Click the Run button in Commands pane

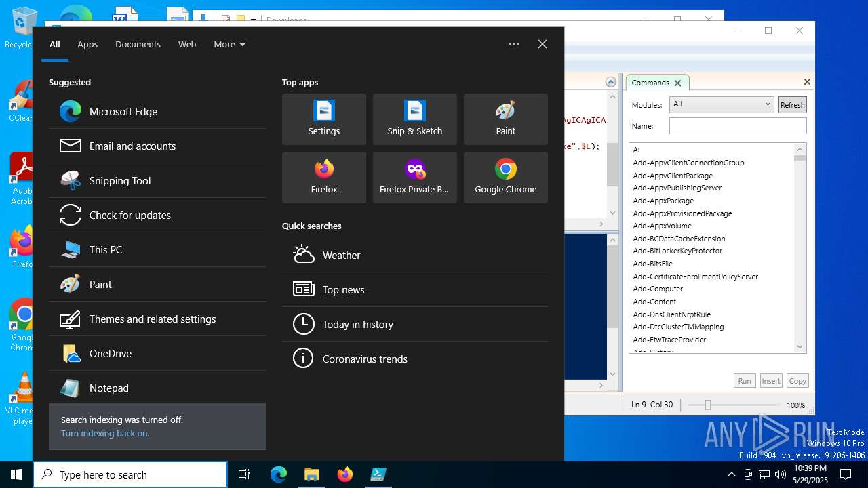point(745,381)
